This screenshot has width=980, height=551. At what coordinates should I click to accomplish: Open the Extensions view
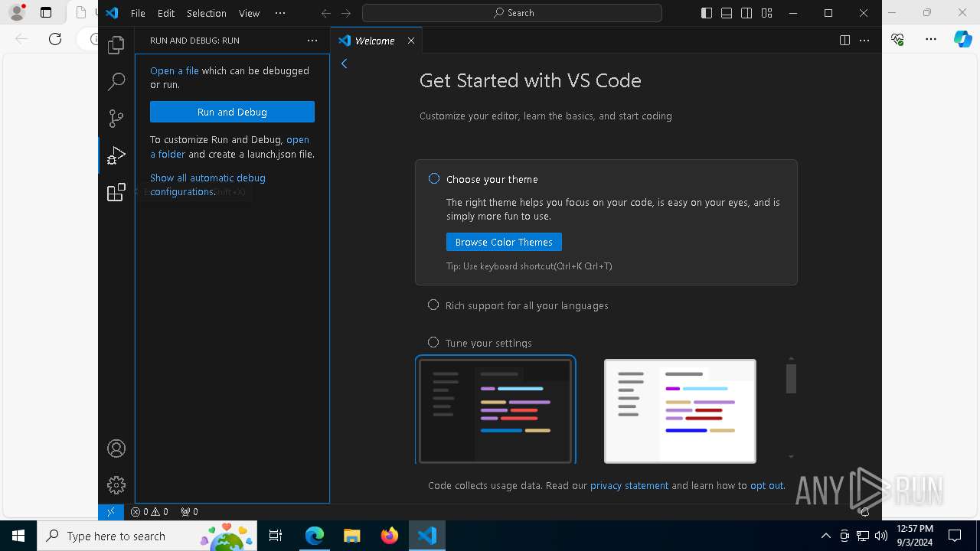point(116,192)
